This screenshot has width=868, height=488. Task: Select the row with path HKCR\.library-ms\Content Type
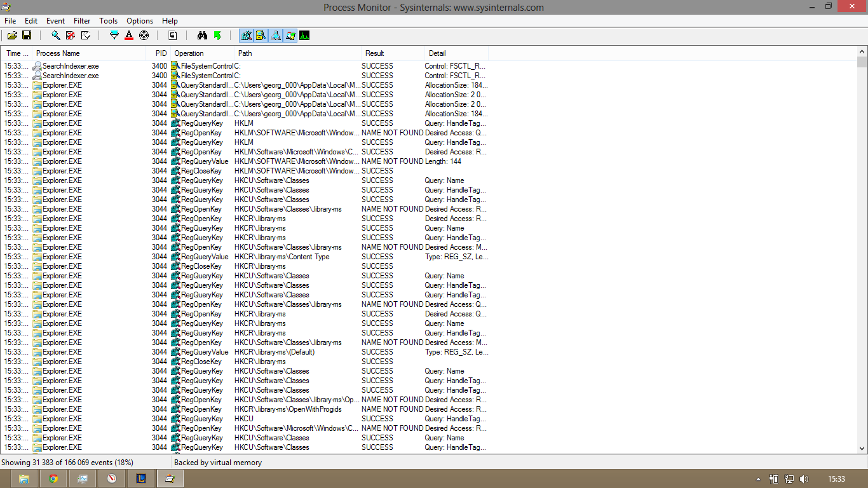point(245,257)
